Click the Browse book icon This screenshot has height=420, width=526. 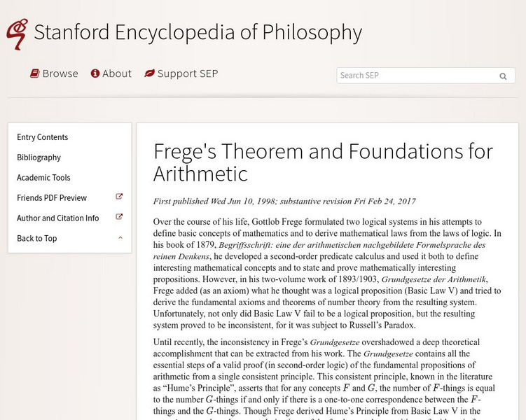point(34,73)
